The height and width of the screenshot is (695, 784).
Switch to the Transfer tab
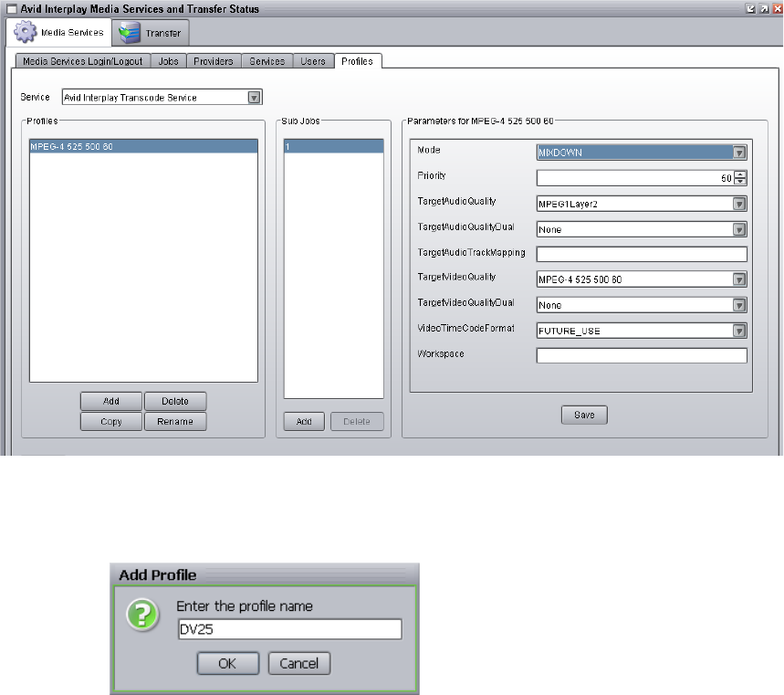pos(151,33)
